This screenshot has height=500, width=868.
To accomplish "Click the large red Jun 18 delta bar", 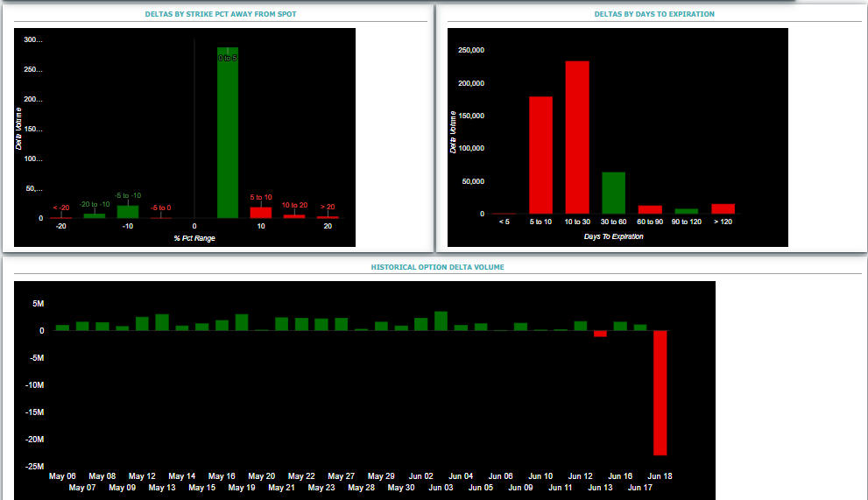I will [x=660, y=393].
